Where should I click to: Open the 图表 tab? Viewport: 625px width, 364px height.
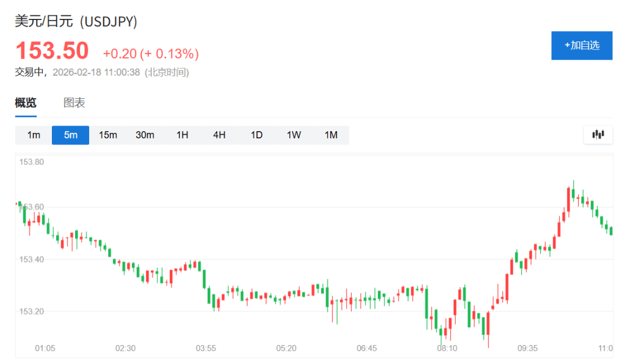pyautogui.click(x=74, y=102)
